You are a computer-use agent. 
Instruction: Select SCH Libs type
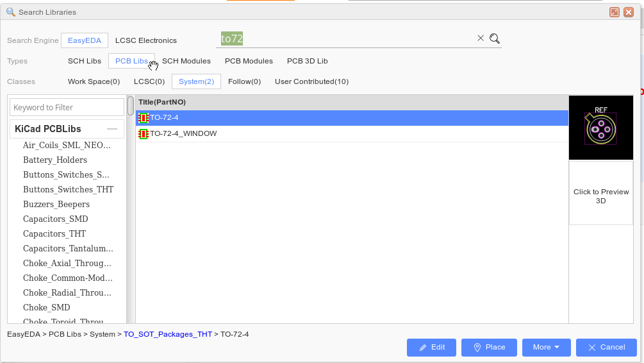[85, 61]
